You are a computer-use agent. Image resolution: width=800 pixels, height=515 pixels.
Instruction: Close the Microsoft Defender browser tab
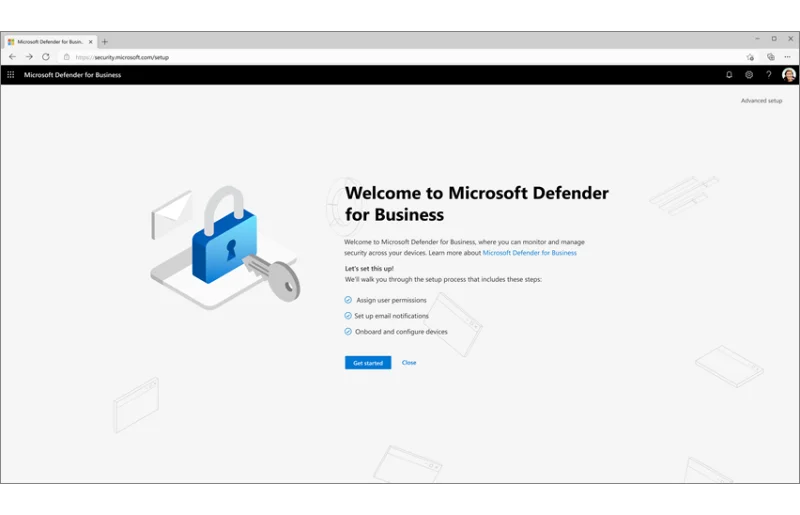coord(90,42)
